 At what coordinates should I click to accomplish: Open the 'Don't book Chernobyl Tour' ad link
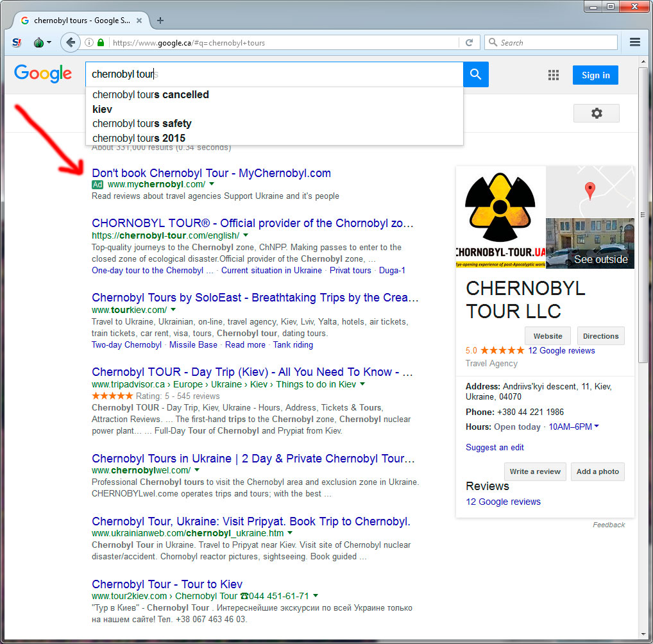pyautogui.click(x=211, y=173)
